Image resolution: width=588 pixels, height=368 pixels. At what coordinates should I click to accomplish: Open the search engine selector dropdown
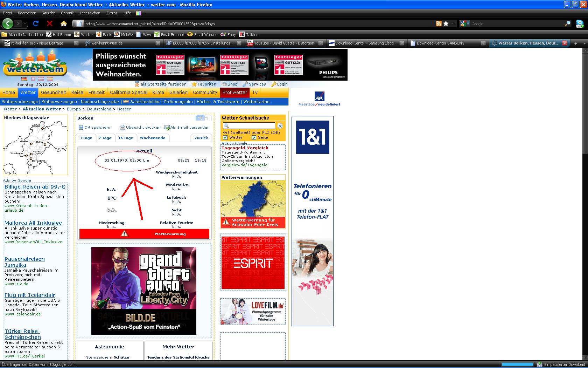pyautogui.click(x=468, y=23)
